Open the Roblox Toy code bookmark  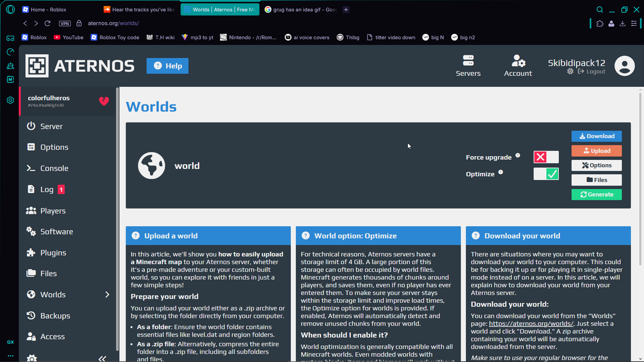tap(115, 38)
